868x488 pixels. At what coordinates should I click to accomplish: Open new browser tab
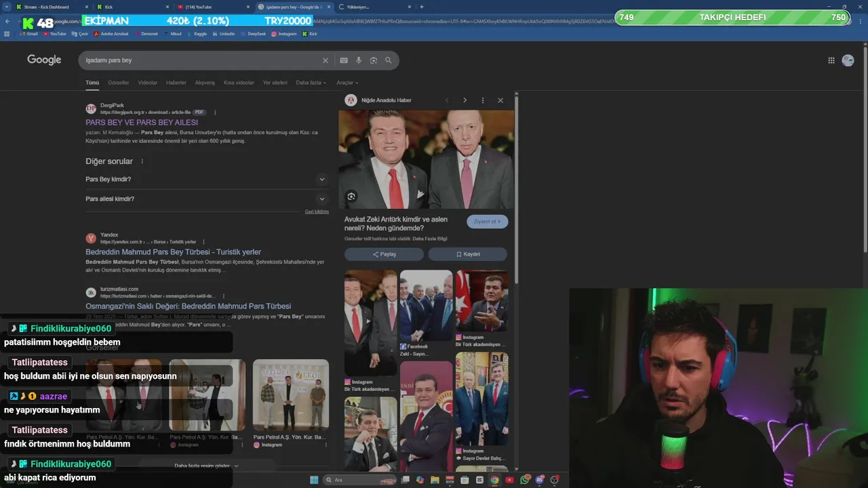click(422, 7)
